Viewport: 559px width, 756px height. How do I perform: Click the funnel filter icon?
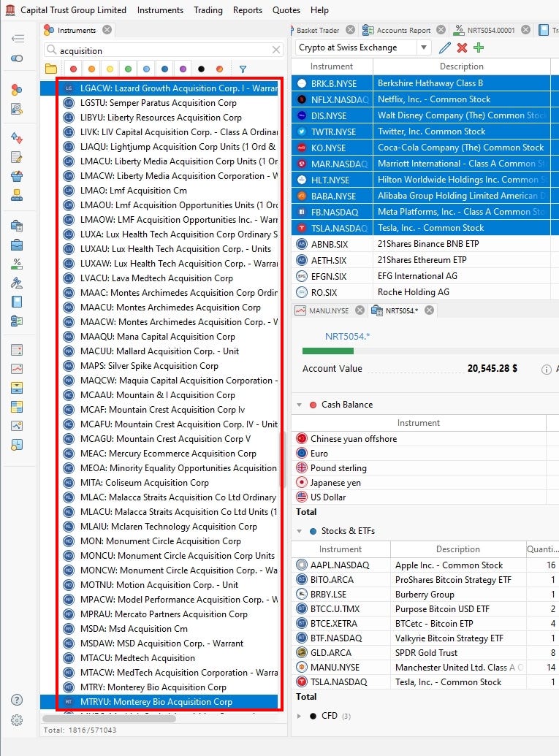243,69
